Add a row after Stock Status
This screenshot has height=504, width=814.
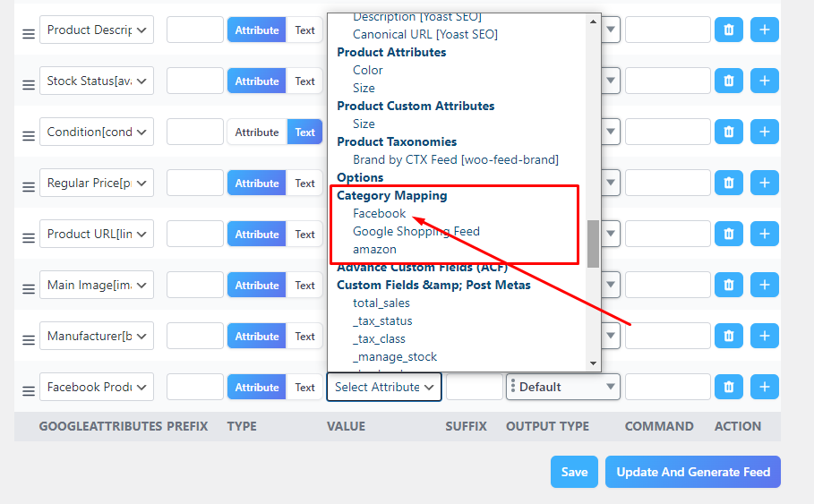click(764, 81)
